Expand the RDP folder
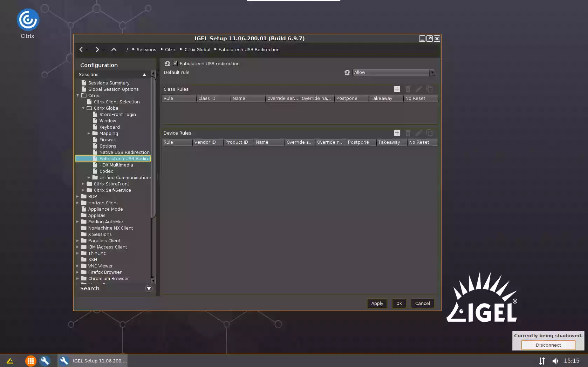This screenshot has height=367, width=588. 77,196
